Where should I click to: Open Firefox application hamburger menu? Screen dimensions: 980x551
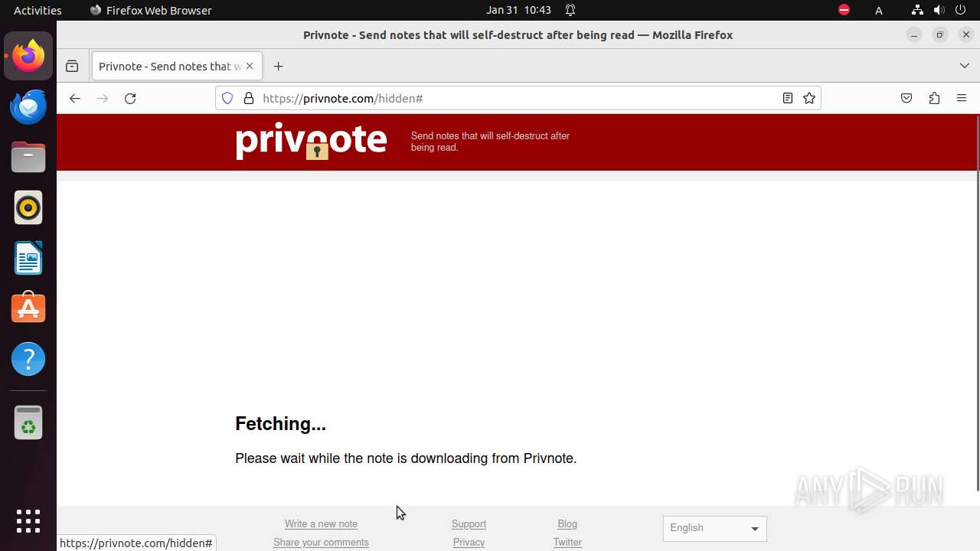[962, 98]
